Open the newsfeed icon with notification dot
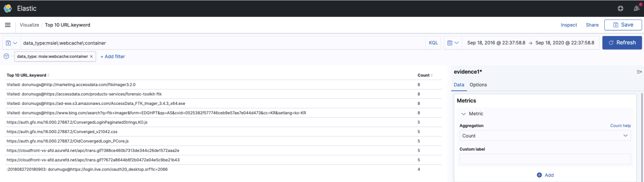644x182 pixels. click(x=637, y=8)
